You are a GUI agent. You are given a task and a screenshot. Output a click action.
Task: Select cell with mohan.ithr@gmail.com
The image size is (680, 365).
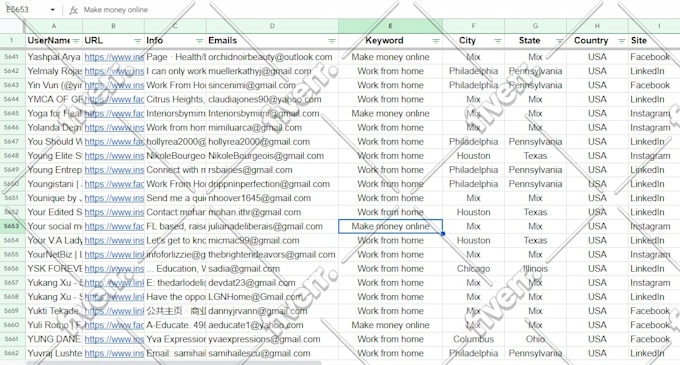click(x=272, y=212)
